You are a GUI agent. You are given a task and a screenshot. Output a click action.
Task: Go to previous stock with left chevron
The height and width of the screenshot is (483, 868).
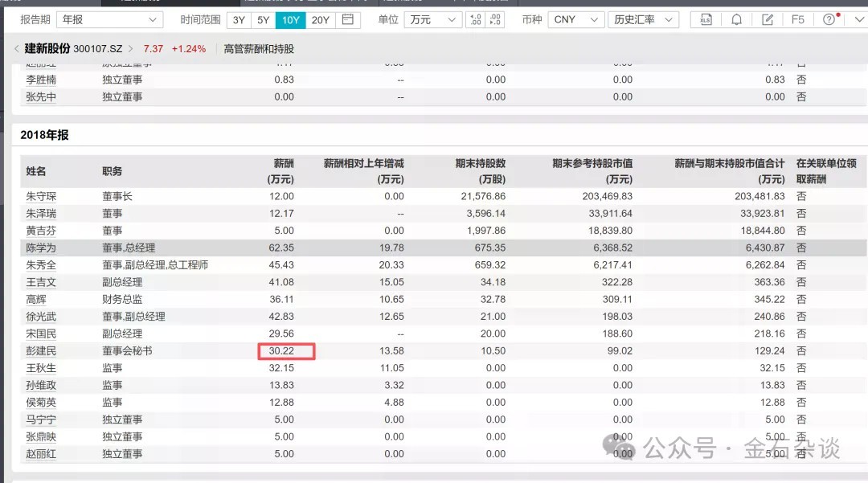point(17,49)
